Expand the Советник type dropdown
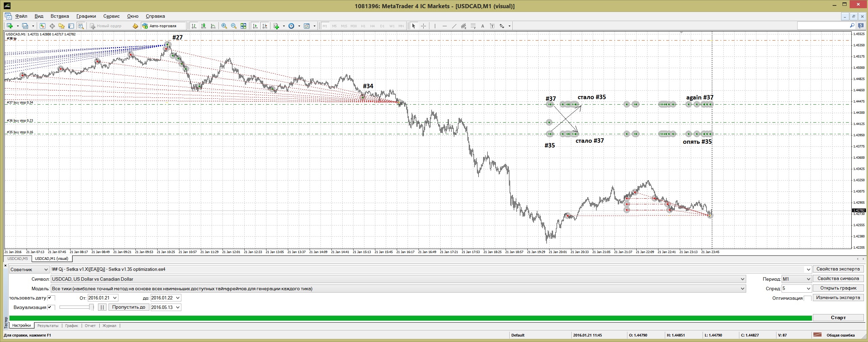Image resolution: width=868 pixels, height=342 pixels. [x=29, y=269]
